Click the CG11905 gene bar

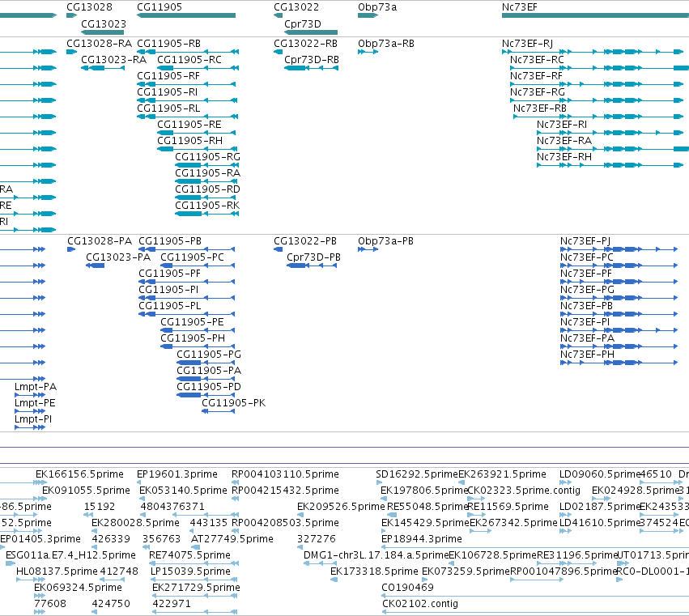(186, 15)
